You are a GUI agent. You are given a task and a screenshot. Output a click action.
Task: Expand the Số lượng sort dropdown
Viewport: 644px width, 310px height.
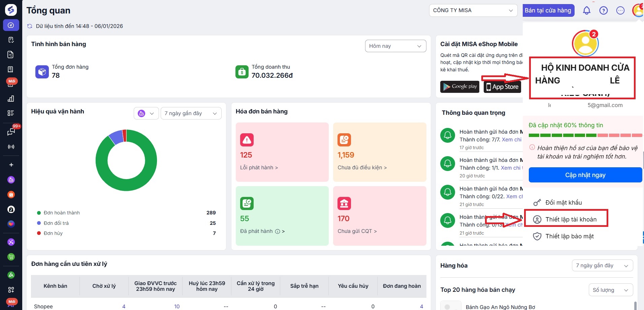[x=611, y=290]
